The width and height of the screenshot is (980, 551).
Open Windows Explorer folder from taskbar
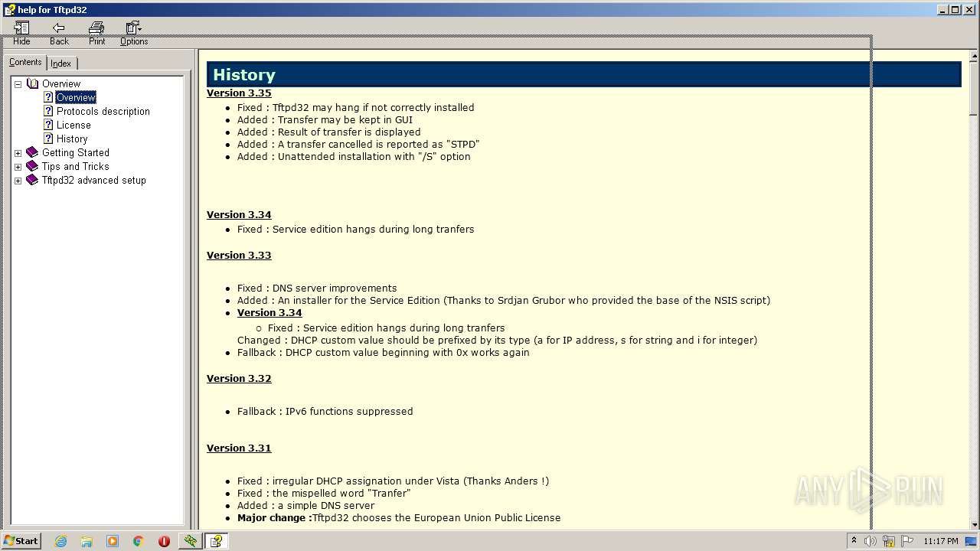coord(87,541)
